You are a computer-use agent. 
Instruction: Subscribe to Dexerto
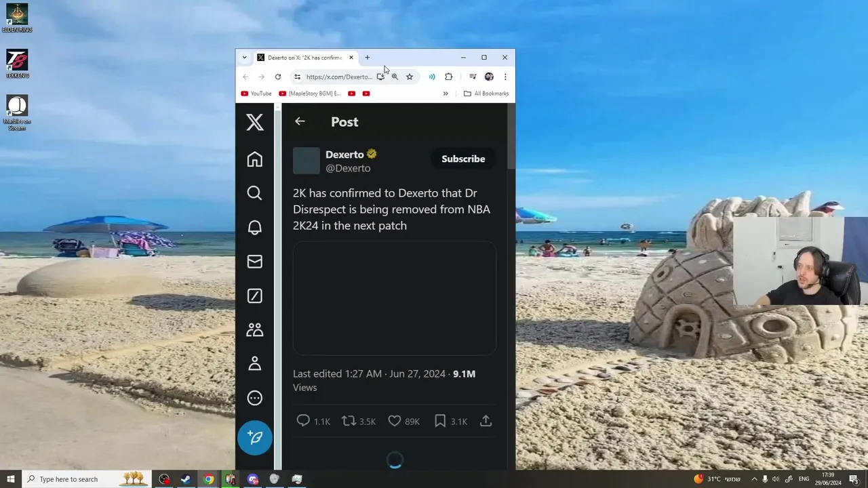click(x=463, y=159)
